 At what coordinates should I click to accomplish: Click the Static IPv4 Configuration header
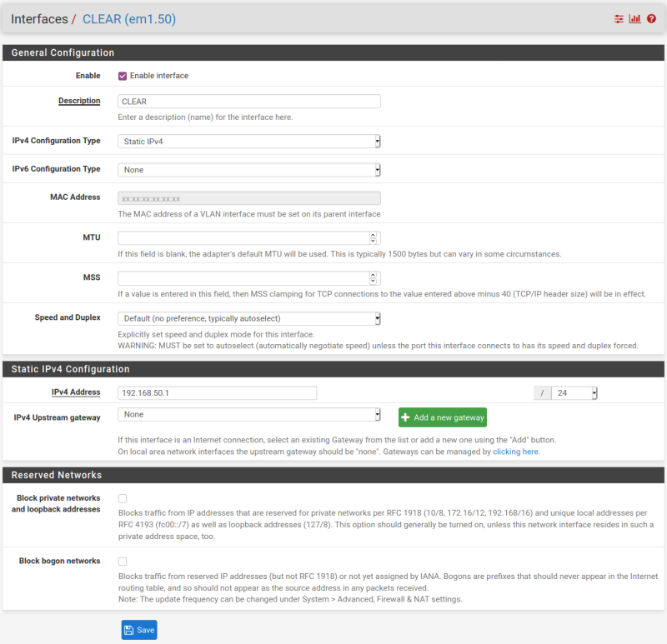pos(333,369)
